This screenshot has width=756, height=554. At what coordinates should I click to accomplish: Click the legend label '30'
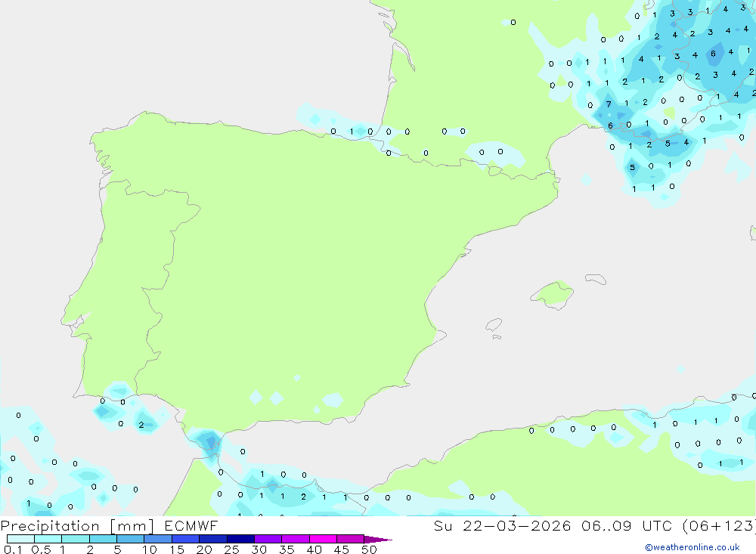click(259, 549)
